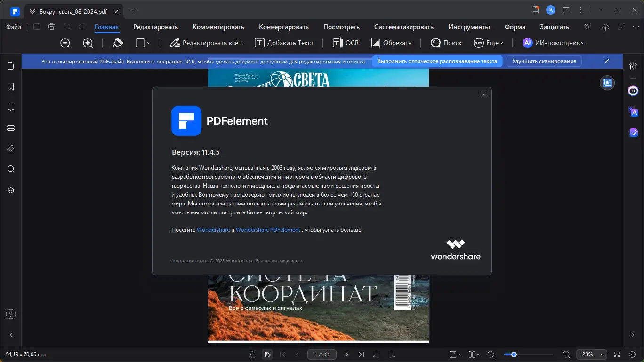
Task: Show the Comments panel
Action: 10,107
